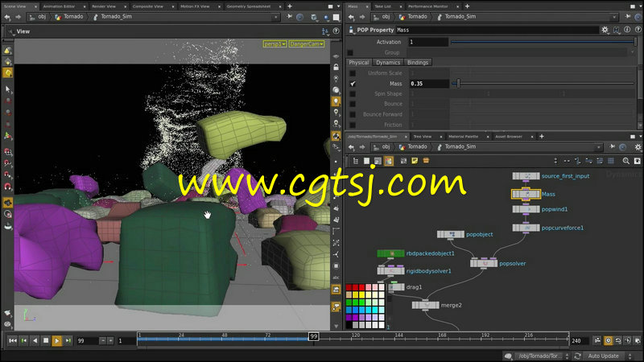The width and height of the screenshot is (644, 362).
Task: Toggle color palette icon in network toolbar
Action: [x=388, y=161]
